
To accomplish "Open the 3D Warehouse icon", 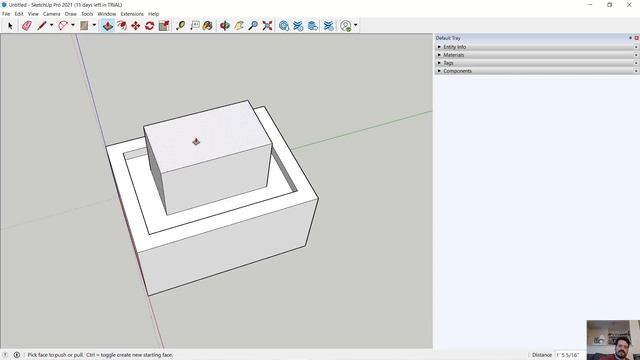I will [284, 26].
